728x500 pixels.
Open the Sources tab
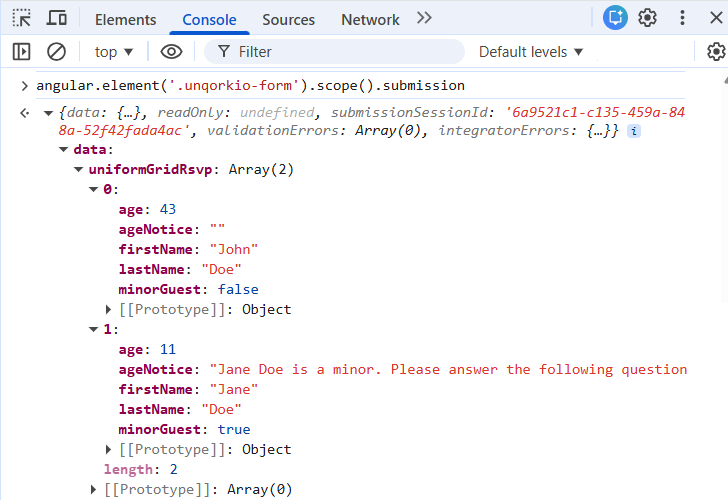click(x=288, y=19)
